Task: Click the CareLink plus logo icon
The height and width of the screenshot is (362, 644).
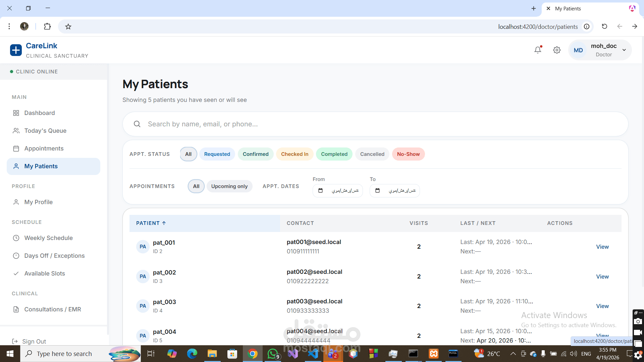Action: pos(16,50)
